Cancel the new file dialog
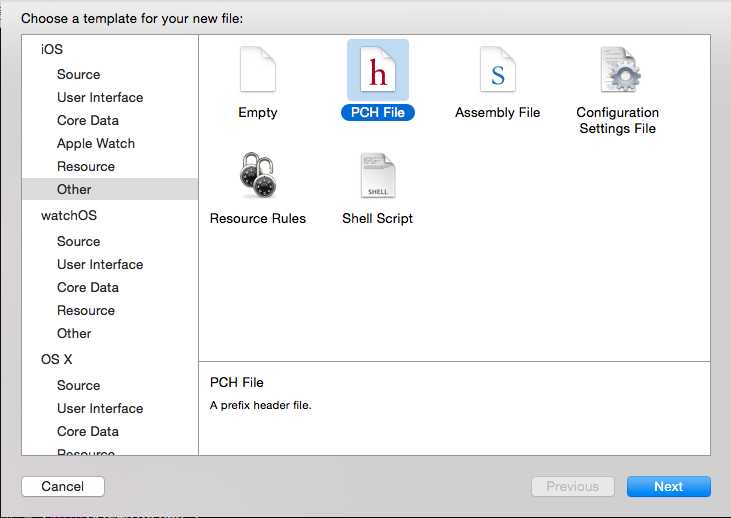The height and width of the screenshot is (518, 731). [x=63, y=487]
